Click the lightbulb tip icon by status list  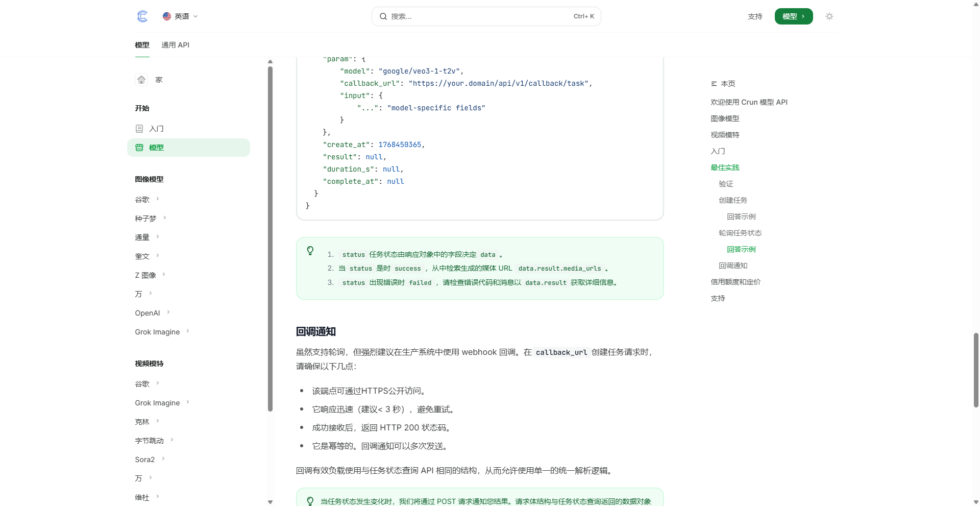[310, 250]
